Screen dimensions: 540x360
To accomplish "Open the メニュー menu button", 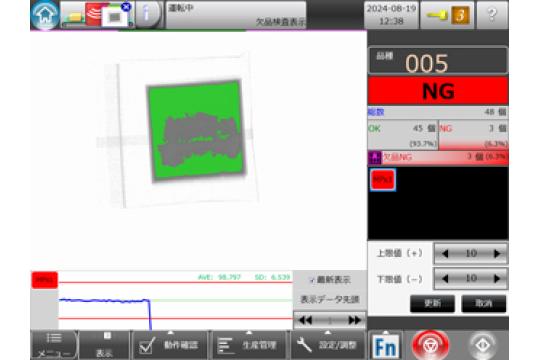I will click(x=54, y=345).
